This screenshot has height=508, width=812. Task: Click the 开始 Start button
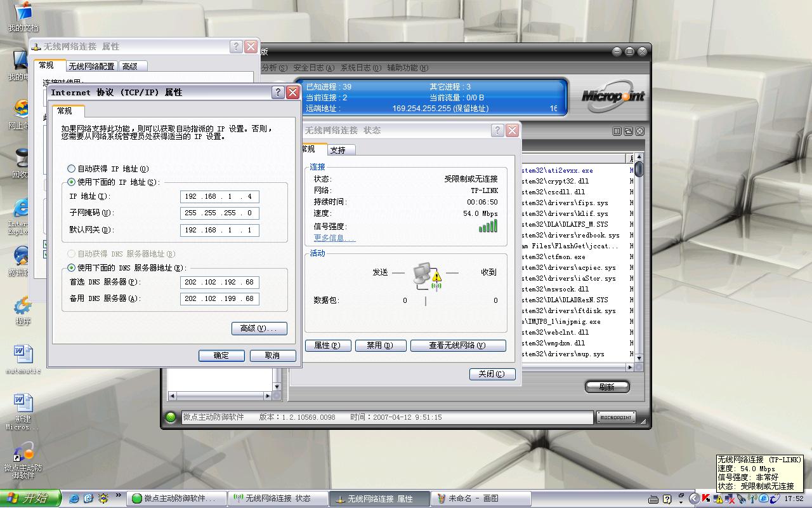[30, 498]
